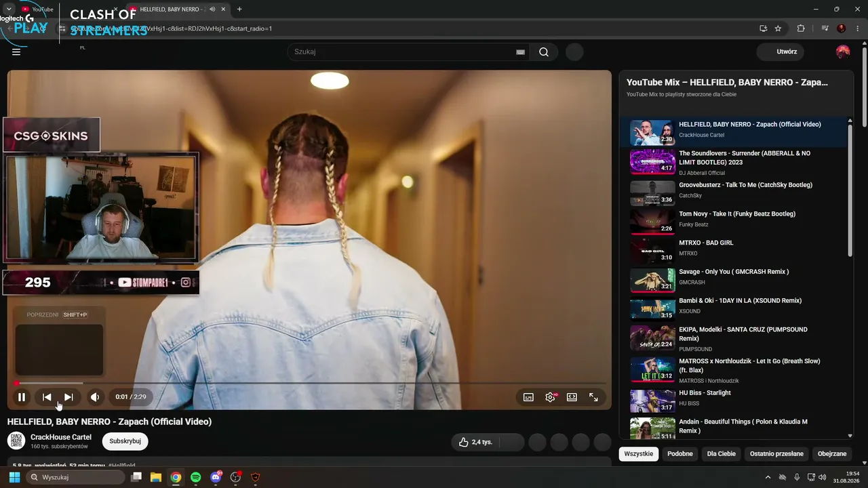
Task: Show hidden system tray icons
Action: click(x=768, y=477)
